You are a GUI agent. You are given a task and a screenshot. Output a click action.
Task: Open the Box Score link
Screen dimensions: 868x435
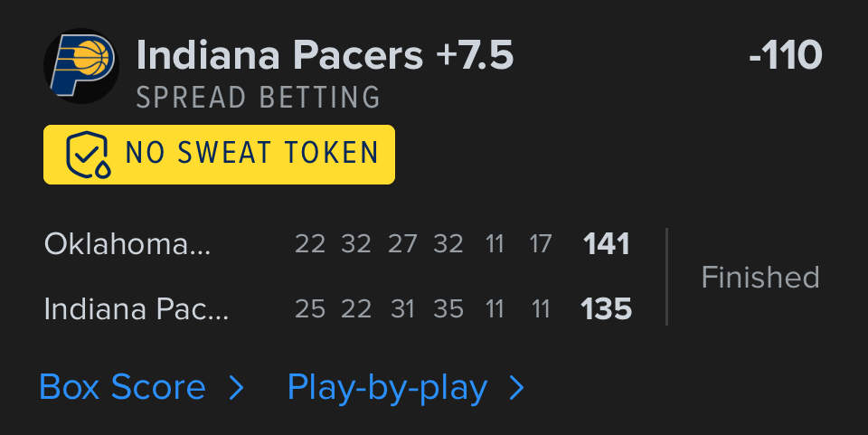click(x=123, y=388)
